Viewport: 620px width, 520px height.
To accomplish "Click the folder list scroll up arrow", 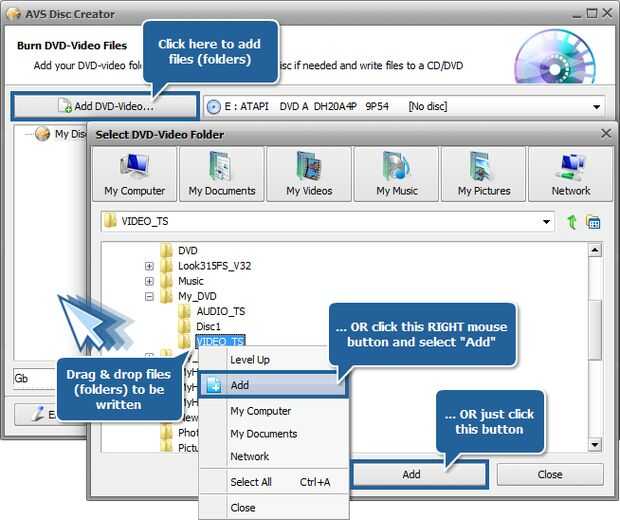I will click(x=595, y=250).
